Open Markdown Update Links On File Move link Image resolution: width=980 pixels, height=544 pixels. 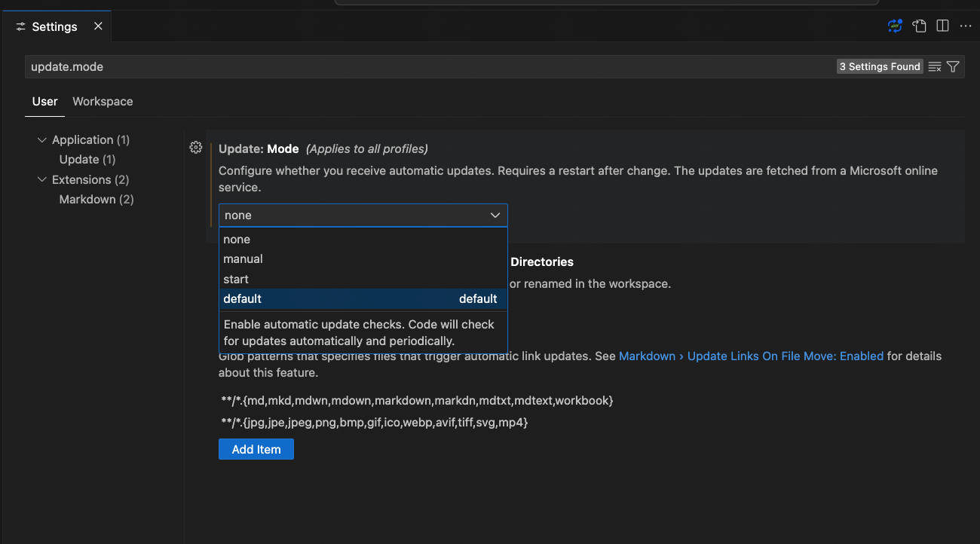(x=751, y=356)
